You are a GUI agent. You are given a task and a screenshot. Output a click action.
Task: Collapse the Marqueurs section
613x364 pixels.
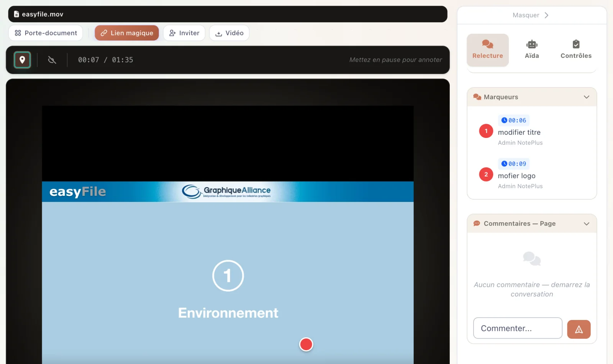(586, 97)
